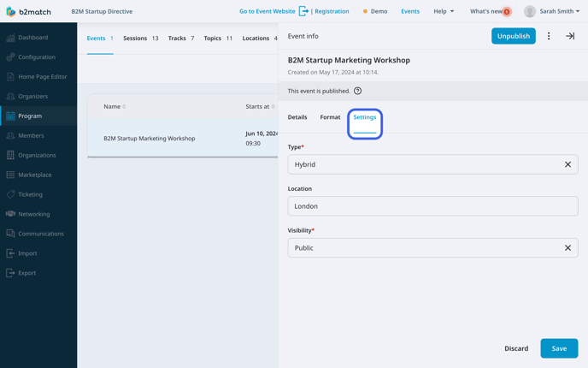The height and width of the screenshot is (368, 588).
Task: Open the Format tab
Action: click(330, 117)
